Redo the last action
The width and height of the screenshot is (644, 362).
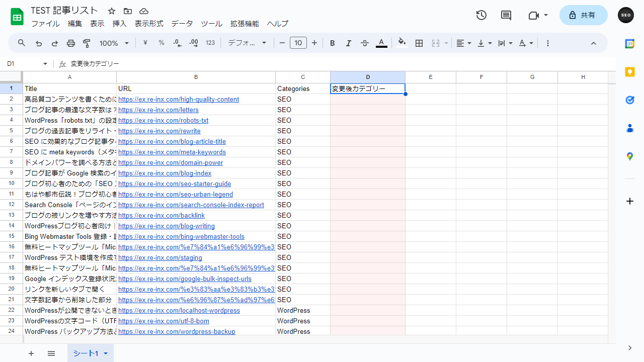tap(55, 43)
